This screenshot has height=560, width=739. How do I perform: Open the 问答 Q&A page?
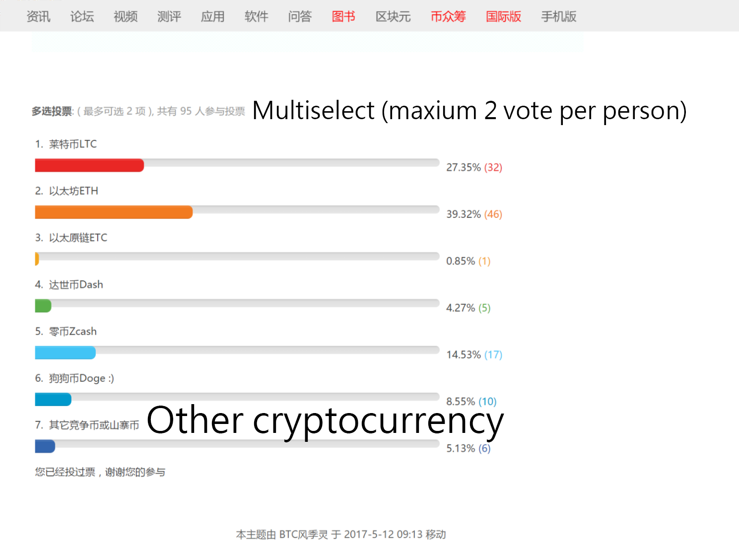(300, 16)
